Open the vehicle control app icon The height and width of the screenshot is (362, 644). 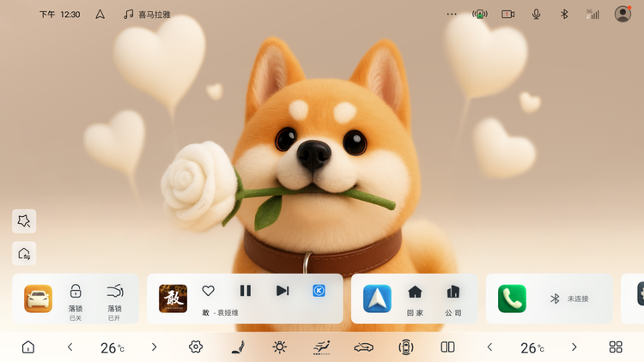(39, 299)
